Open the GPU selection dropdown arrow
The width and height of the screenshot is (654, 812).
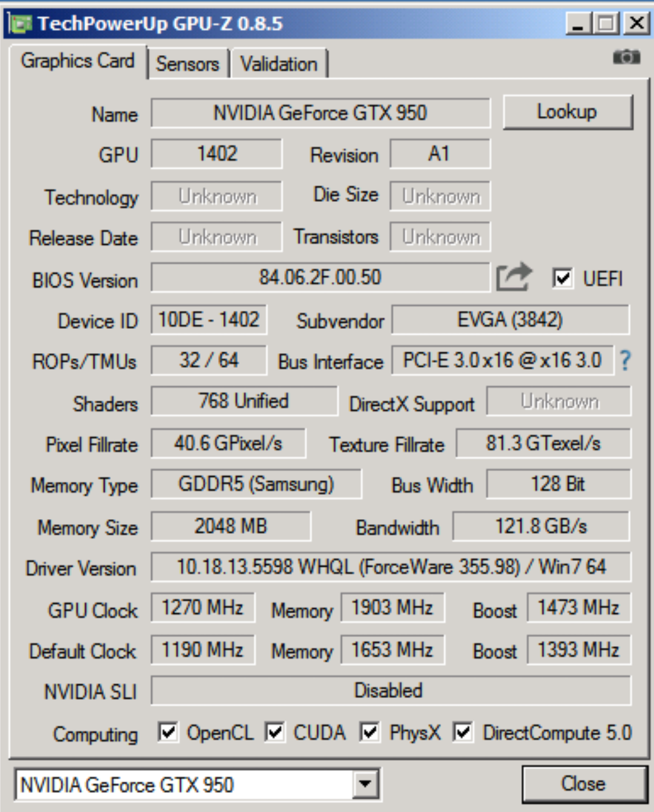click(x=365, y=784)
